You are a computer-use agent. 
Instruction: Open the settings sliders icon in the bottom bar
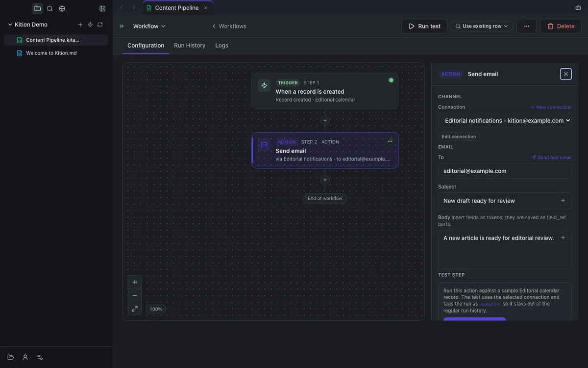(x=40, y=357)
